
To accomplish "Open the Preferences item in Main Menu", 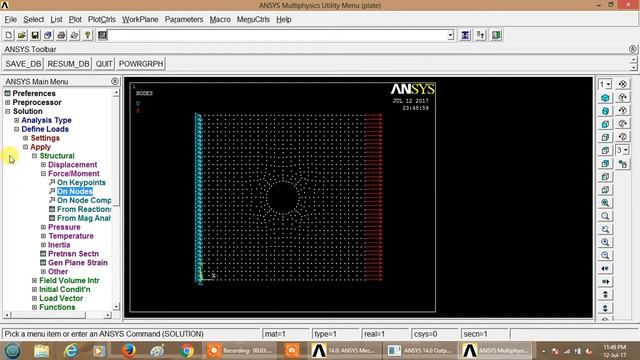I will point(34,93).
